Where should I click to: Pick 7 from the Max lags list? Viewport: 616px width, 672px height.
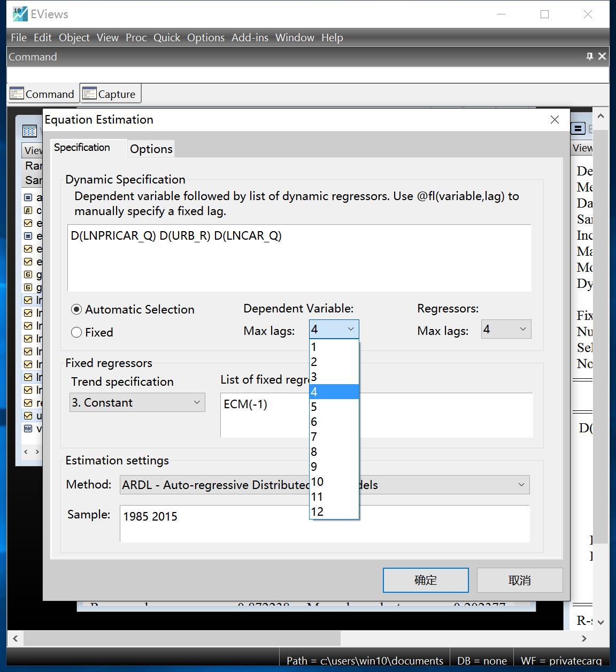point(334,437)
